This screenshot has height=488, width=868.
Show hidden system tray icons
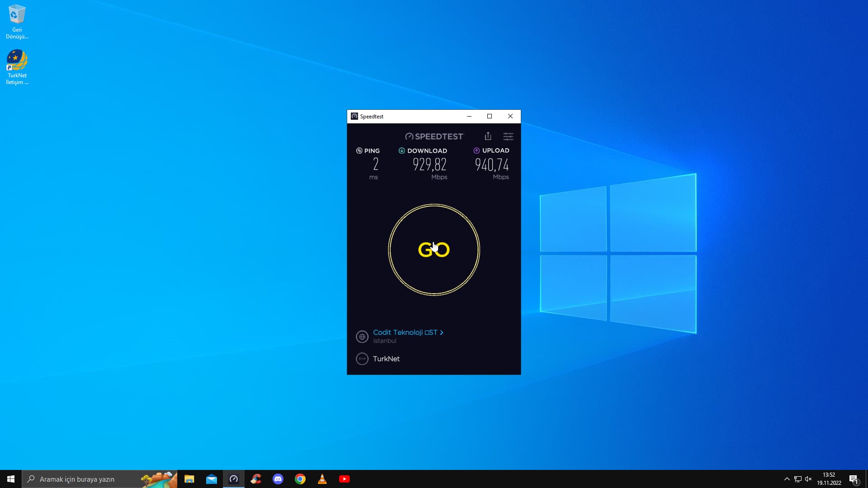coord(787,479)
